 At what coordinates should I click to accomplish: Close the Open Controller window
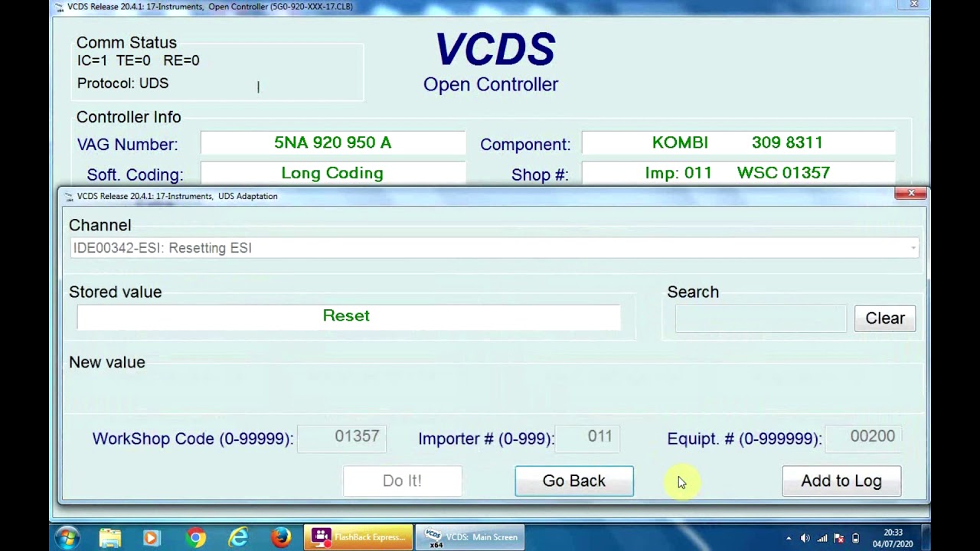click(x=914, y=5)
